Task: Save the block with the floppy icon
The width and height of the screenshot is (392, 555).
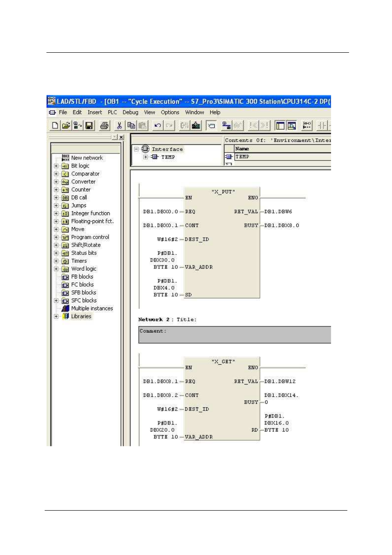Action: 89,126
